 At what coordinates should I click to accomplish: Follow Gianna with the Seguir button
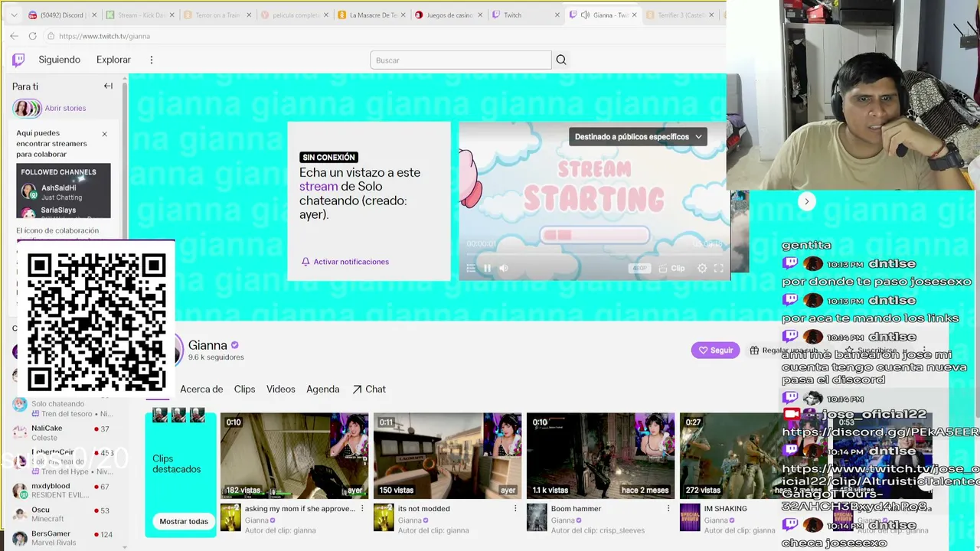point(715,350)
